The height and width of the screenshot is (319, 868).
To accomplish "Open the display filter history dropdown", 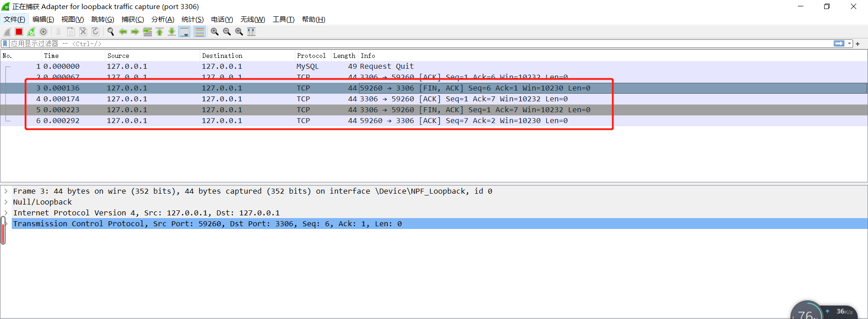I will [849, 43].
